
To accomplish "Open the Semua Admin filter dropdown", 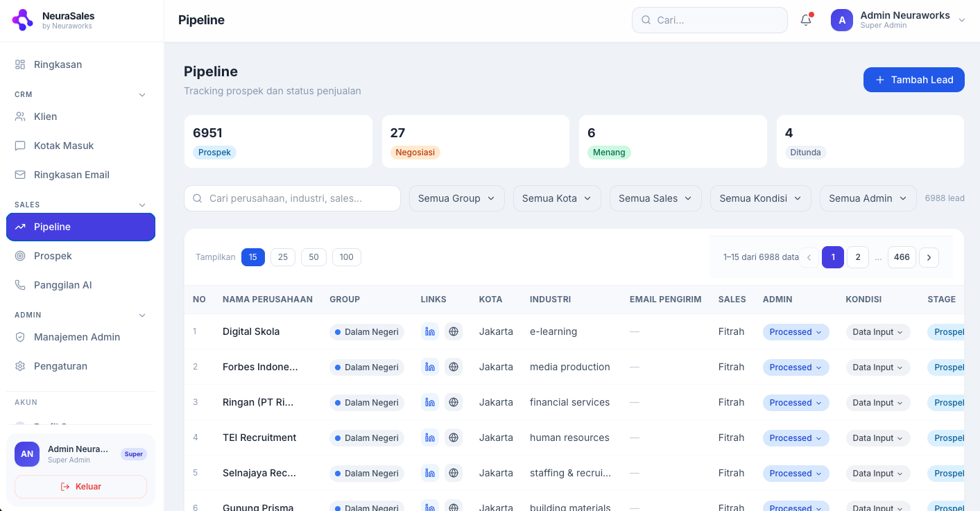I will click(x=868, y=198).
